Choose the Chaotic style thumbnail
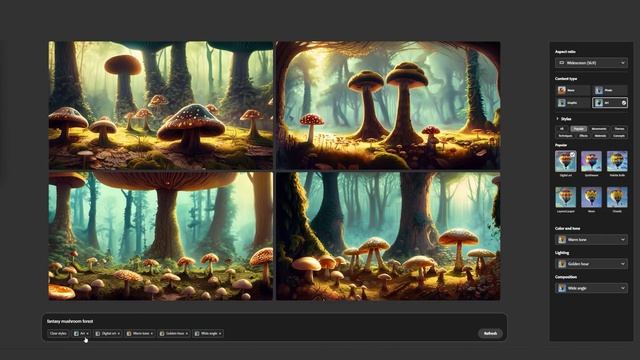Viewport: 640px width, 360px height. click(617, 197)
